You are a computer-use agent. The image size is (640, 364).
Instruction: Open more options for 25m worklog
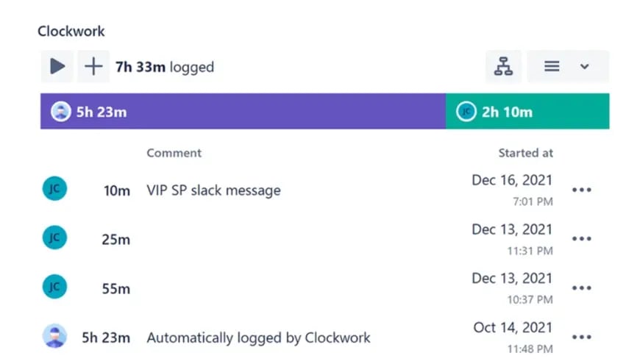point(582,239)
